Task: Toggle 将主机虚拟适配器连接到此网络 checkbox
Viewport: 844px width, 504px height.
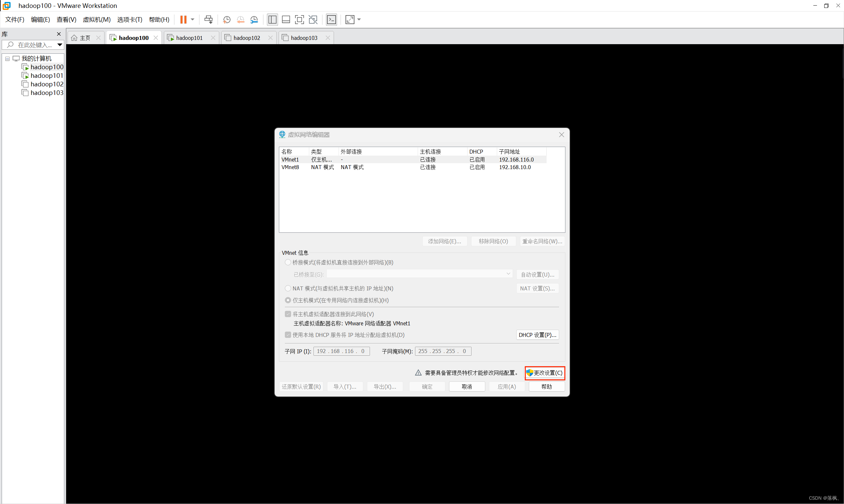Action: click(288, 314)
